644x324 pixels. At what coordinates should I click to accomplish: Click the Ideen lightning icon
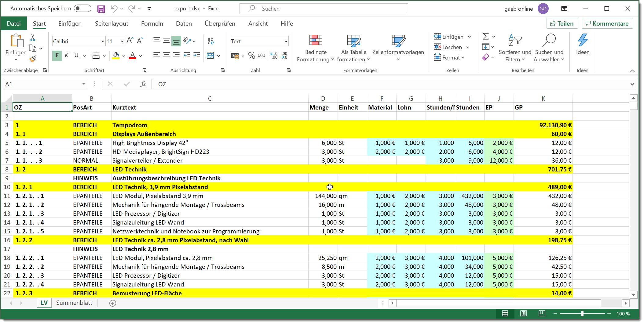click(x=582, y=40)
